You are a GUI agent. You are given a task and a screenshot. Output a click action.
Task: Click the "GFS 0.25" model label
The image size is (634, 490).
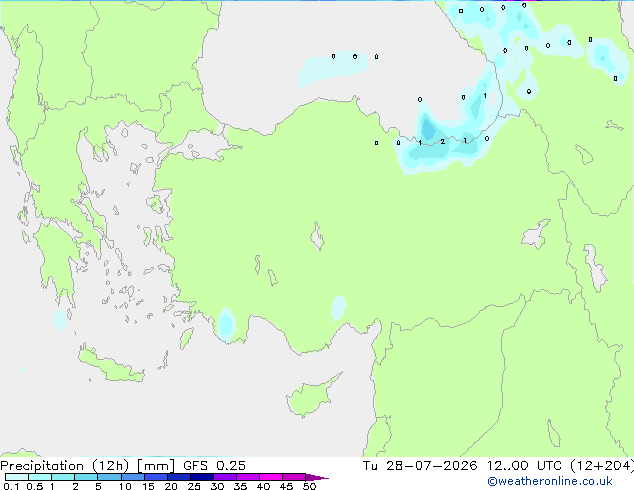tap(214, 466)
